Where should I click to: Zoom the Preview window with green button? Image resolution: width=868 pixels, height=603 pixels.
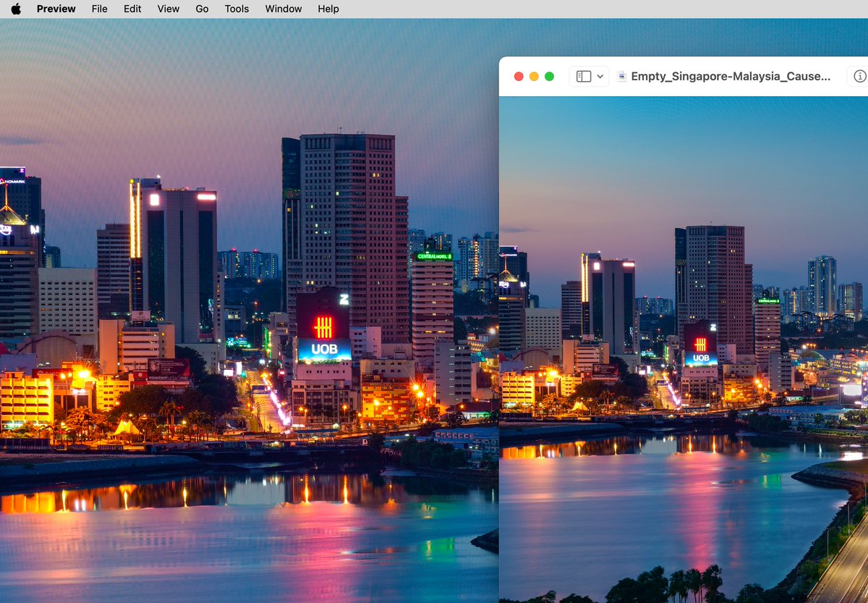(x=549, y=76)
